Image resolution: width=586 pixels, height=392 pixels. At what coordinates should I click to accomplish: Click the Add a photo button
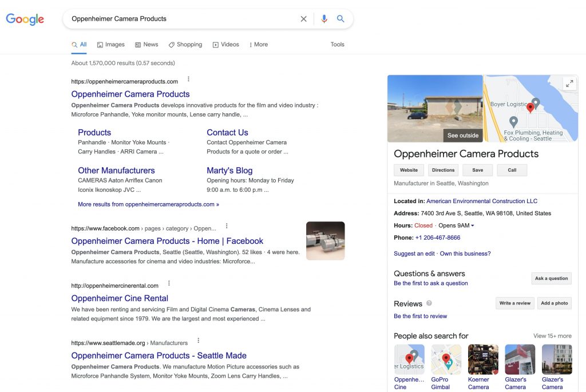(554, 303)
